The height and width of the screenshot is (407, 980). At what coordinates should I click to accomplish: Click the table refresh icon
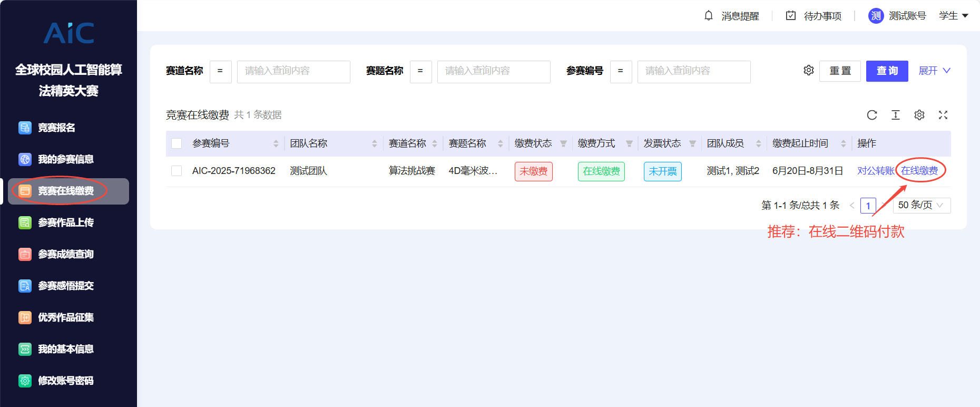[872, 115]
